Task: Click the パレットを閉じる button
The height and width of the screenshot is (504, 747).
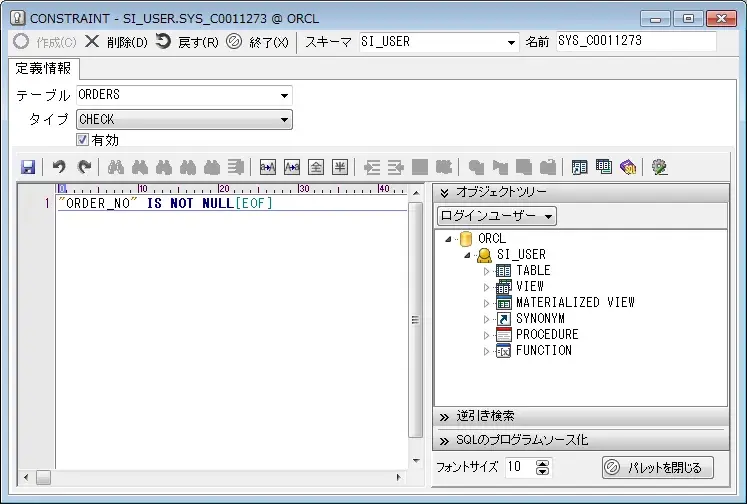Action: click(x=657, y=467)
